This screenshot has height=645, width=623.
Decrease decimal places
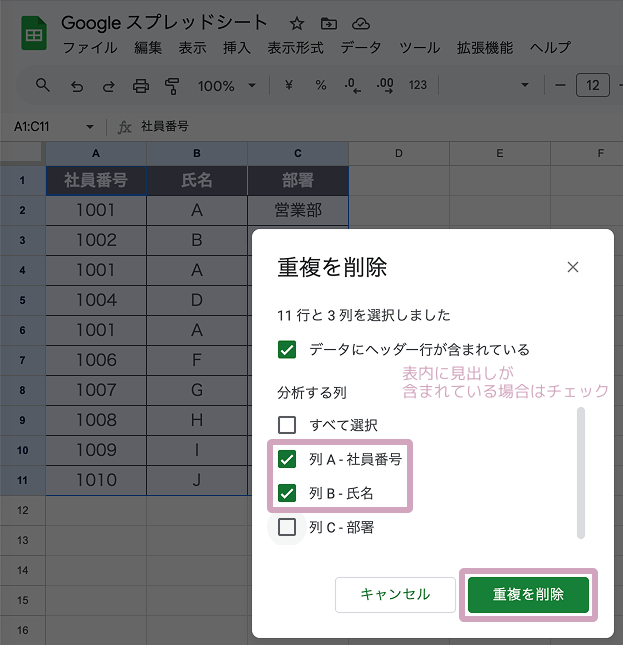tap(352, 86)
